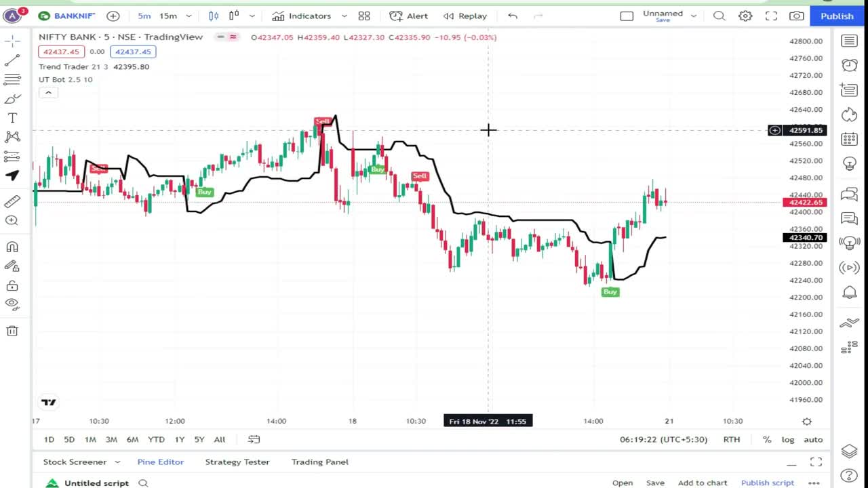868x488 pixels.
Task: Toggle auto scale
Action: tap(813, 439)
